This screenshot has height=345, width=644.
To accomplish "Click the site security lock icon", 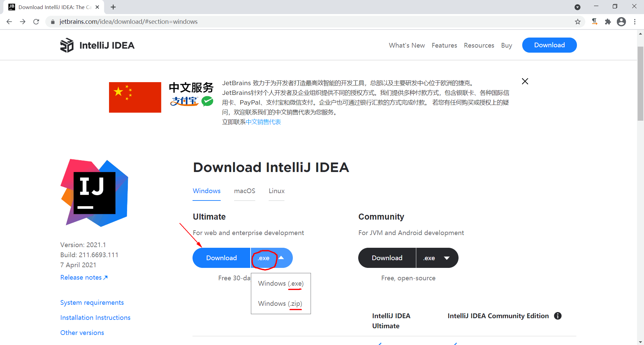I will [53, 21].
